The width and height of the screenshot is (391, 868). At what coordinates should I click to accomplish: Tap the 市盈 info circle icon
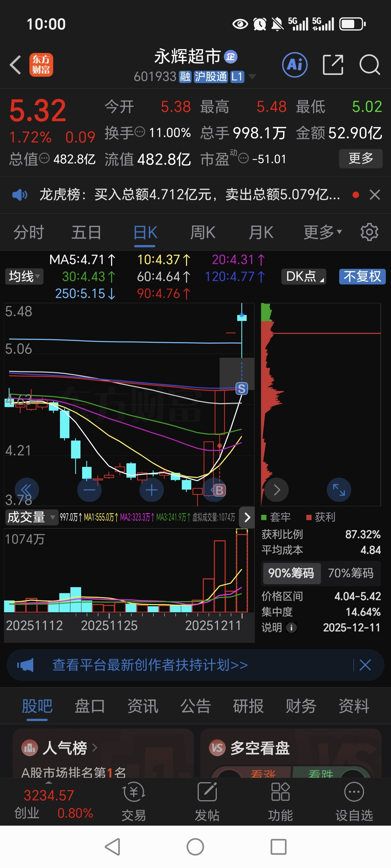pyautogui.click(x=243, y=158)
